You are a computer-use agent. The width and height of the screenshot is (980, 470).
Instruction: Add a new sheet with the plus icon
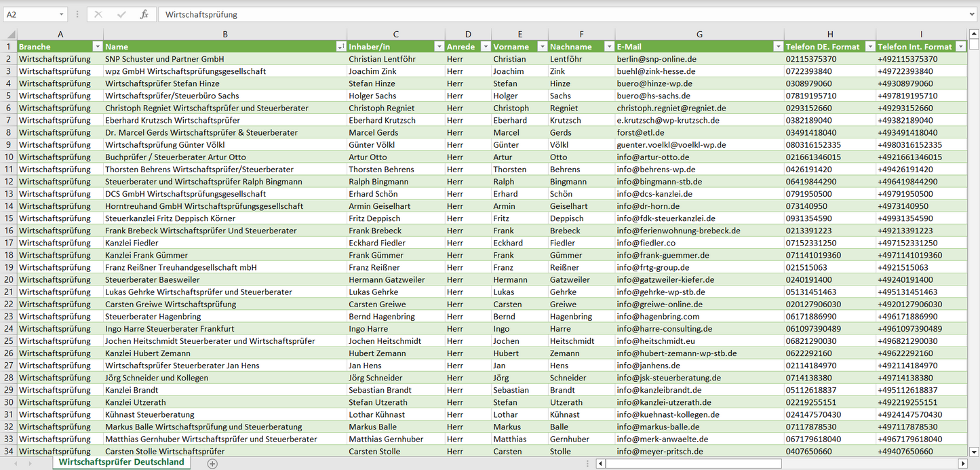[x=212, y=463]
